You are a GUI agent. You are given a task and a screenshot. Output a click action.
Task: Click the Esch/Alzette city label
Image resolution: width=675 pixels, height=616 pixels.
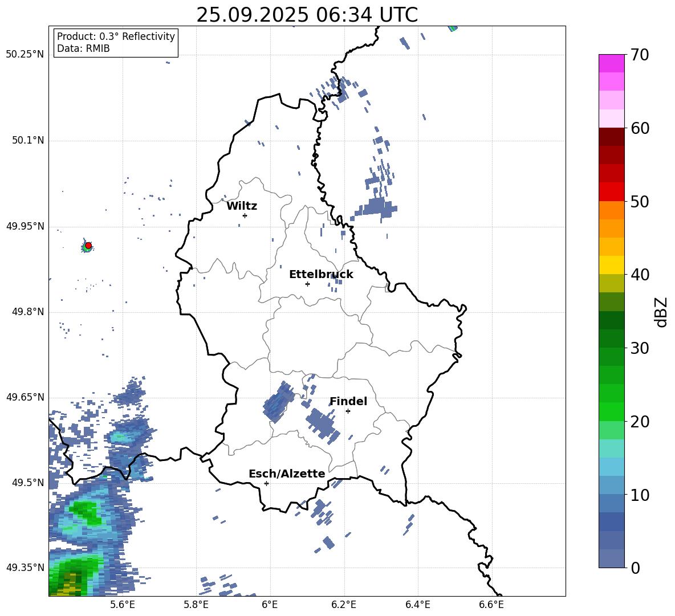[287, 474]
